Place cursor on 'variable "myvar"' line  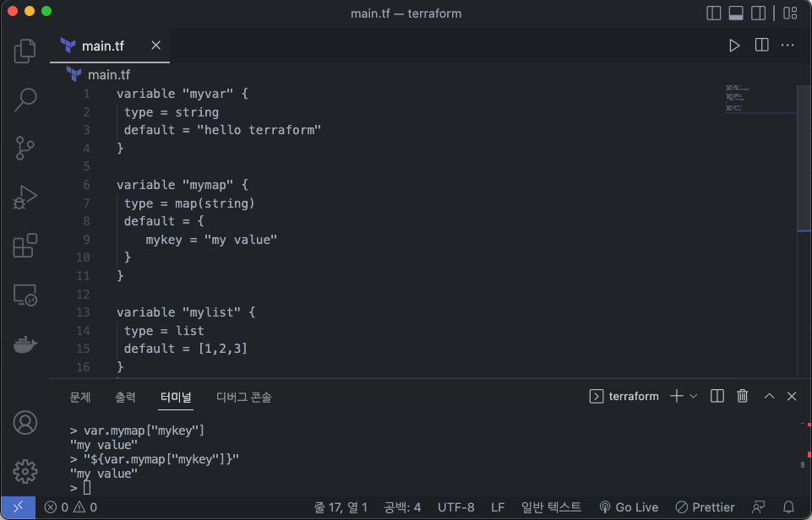(x=182, y=94)
